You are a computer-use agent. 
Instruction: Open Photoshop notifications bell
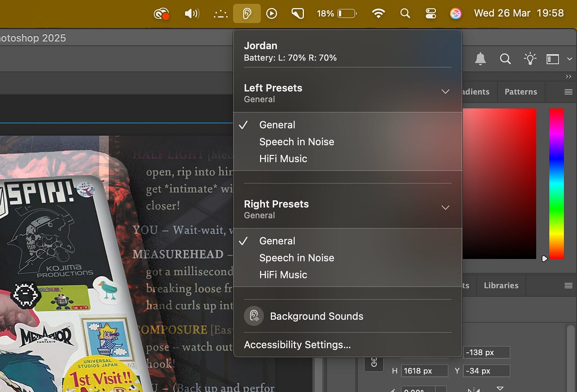pyautogui.click(x=480, y=59)
